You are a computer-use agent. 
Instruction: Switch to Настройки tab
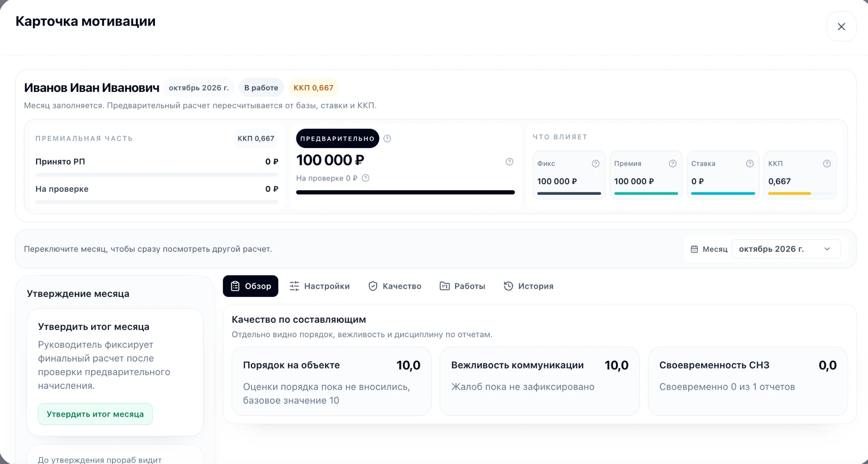coord(319,286)
